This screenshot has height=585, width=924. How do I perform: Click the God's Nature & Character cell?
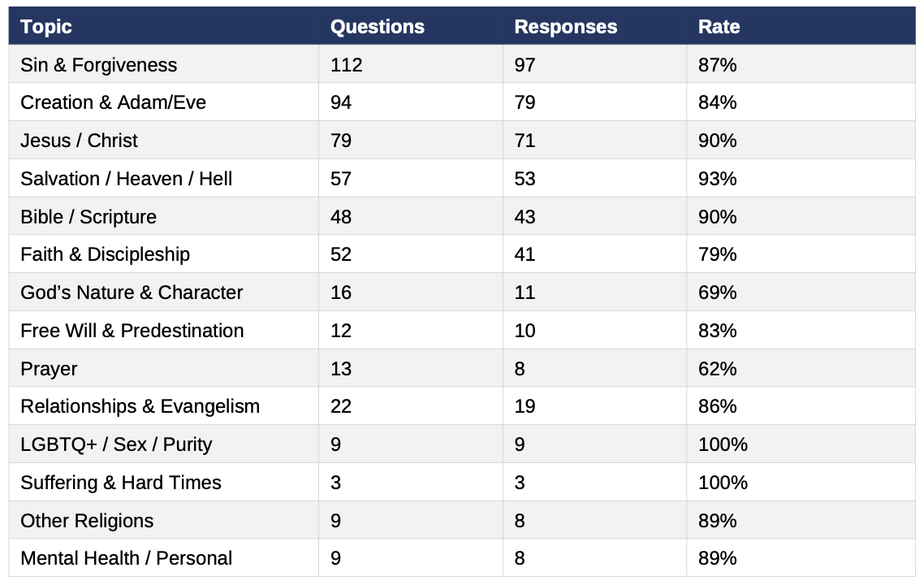[164, 292]
